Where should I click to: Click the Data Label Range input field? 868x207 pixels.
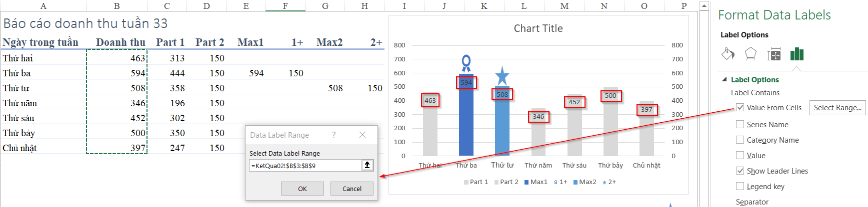click(305, 166)
